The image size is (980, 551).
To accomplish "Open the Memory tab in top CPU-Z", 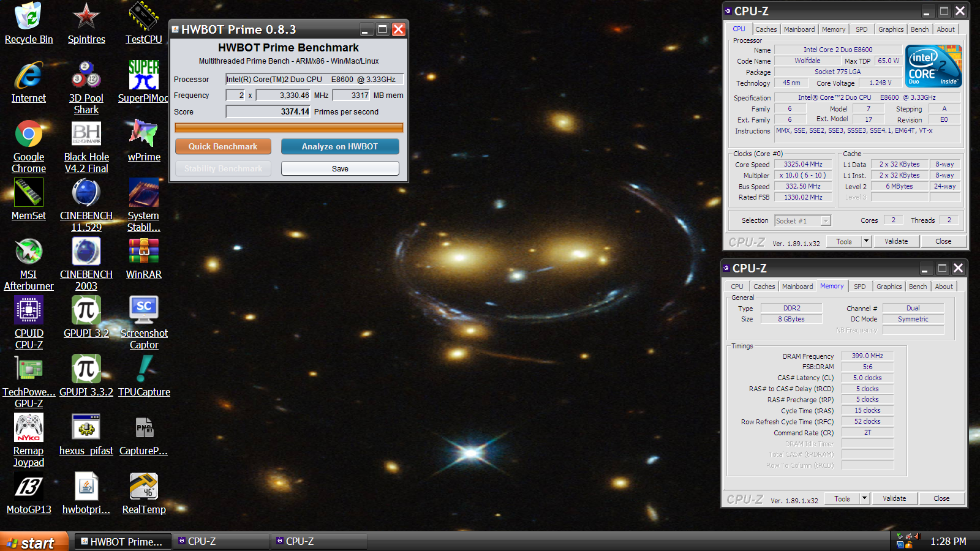I will click(x=834, y=29).
